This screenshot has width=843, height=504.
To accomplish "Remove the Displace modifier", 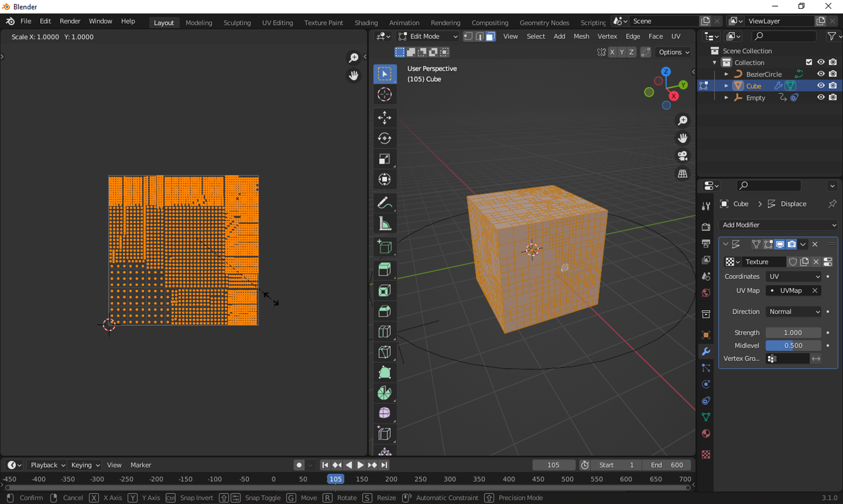I will (x=815, y=244).
